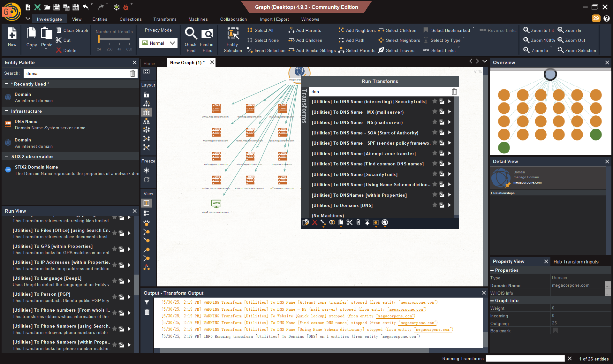The height and width of the screenshot is (364, 613).
Task: Collapse the Graph info group
Action: 492,301
